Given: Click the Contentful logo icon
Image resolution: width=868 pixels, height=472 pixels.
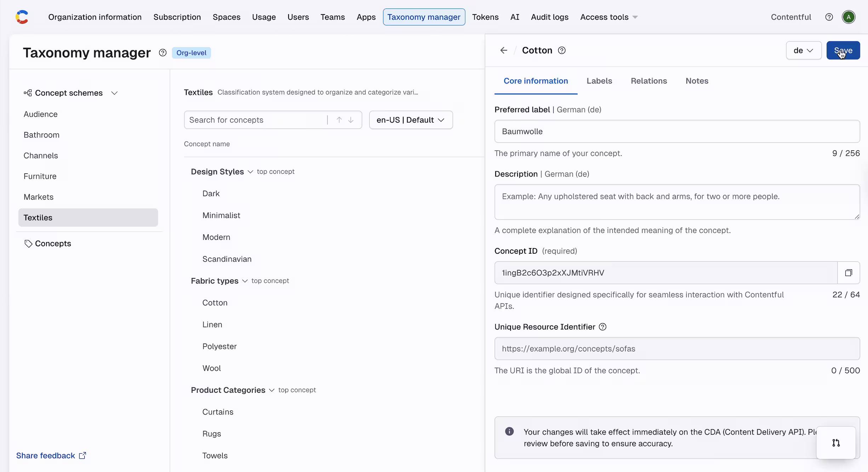Looking at the screenshot, I should click(x=22, y=17).
